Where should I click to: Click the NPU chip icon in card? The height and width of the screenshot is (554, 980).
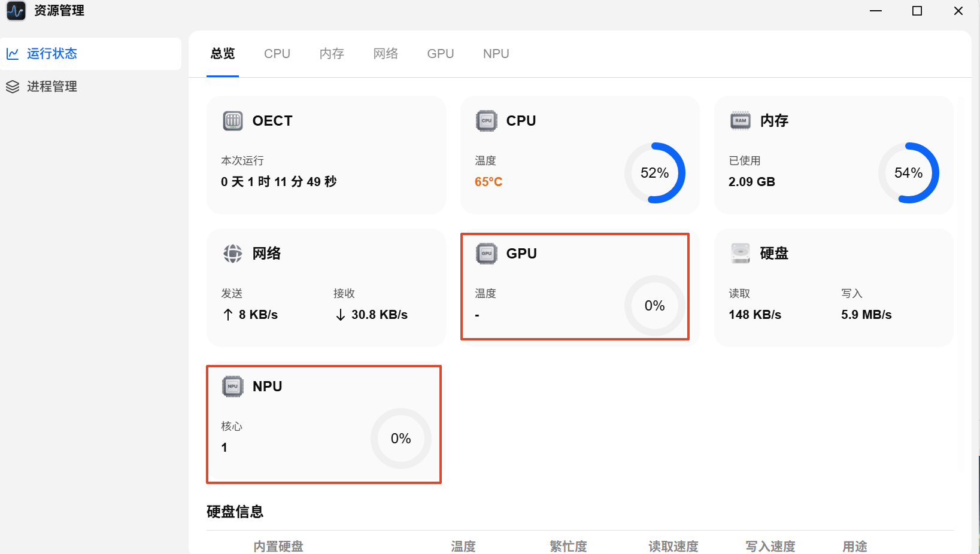coord(233,386)
